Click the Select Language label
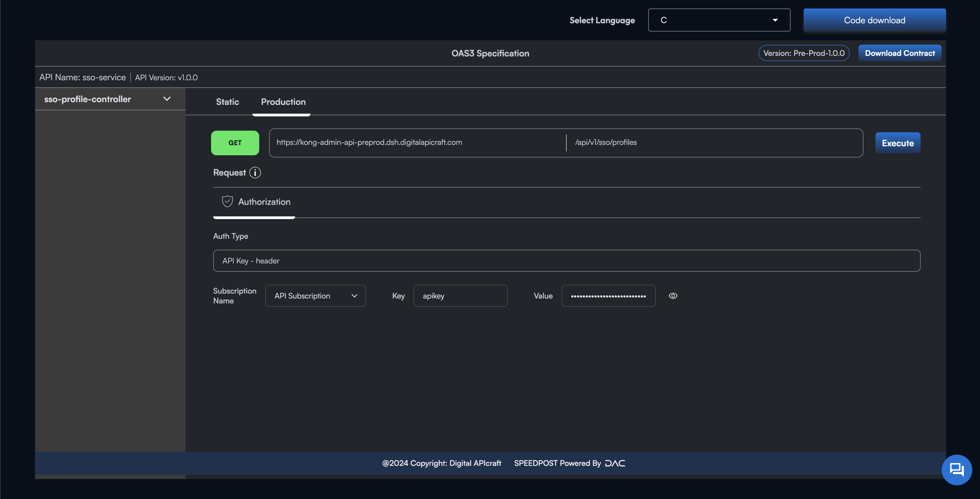This screenshot has height=499, width=980. click(602, 21)
